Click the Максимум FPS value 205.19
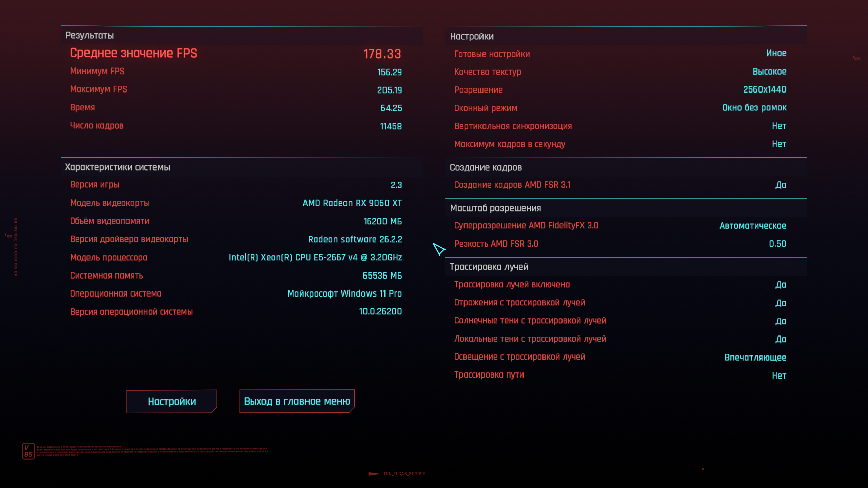868x488 pixels. point(389,90)
